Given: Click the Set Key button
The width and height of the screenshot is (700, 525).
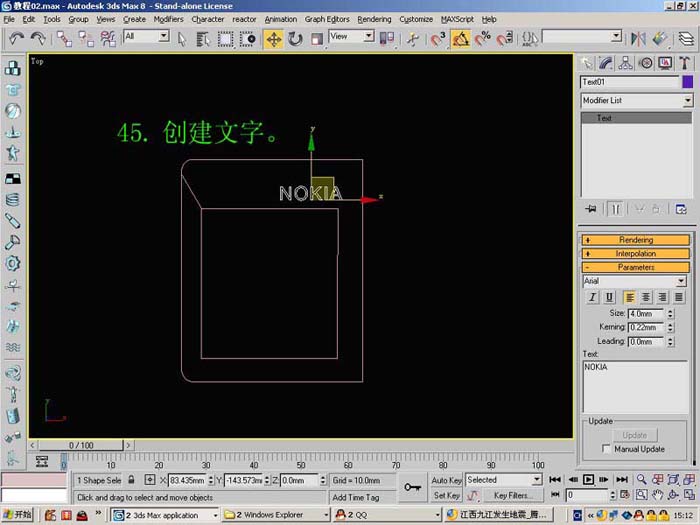Looking at the screenshot, I should (x=446, y=496).
